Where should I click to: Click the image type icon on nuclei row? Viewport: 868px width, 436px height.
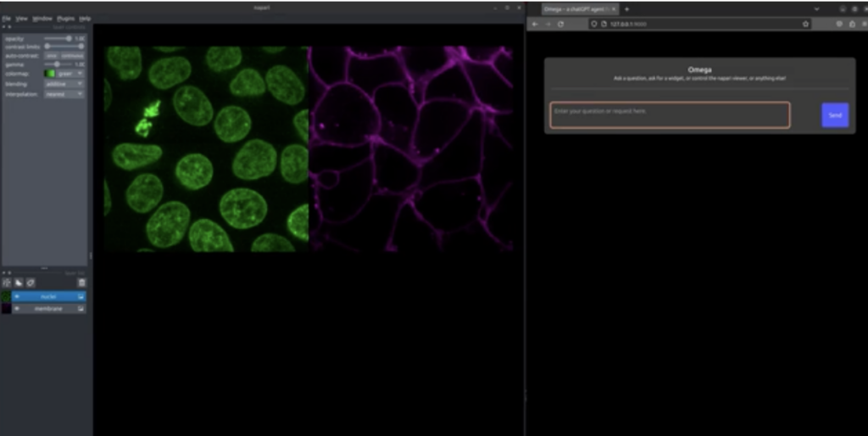pyautogui.click(x=81, y=297)
